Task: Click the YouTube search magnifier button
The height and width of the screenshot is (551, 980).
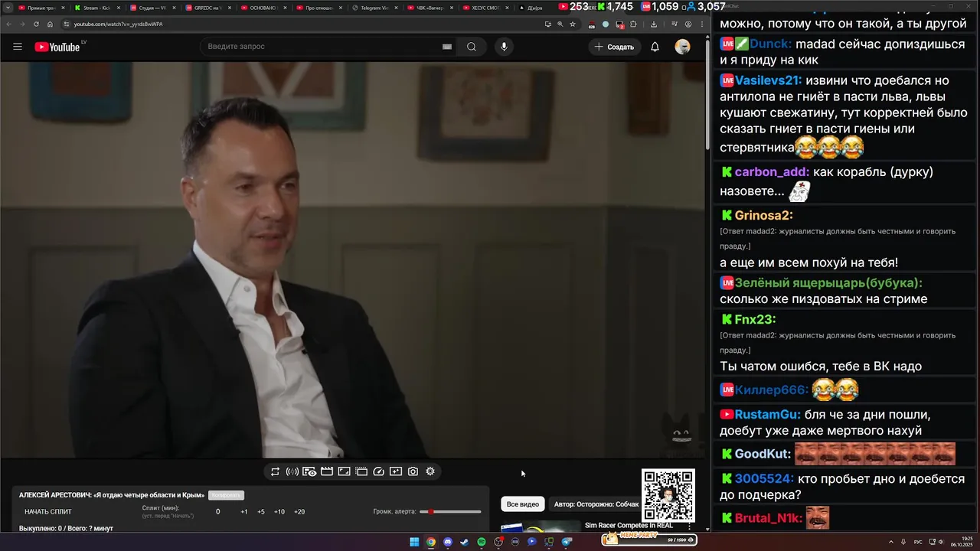Action: click(472, 47)
